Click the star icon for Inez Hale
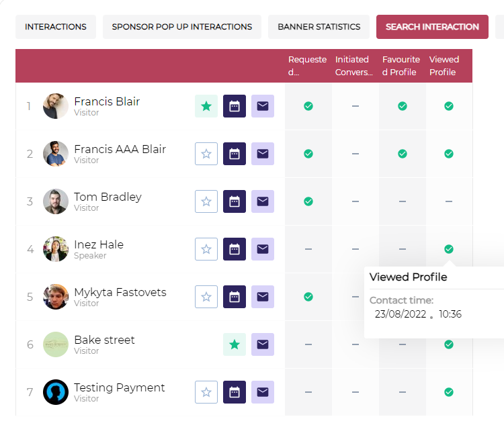The width and height of the screenshot is (504, 423). (206, 249)
